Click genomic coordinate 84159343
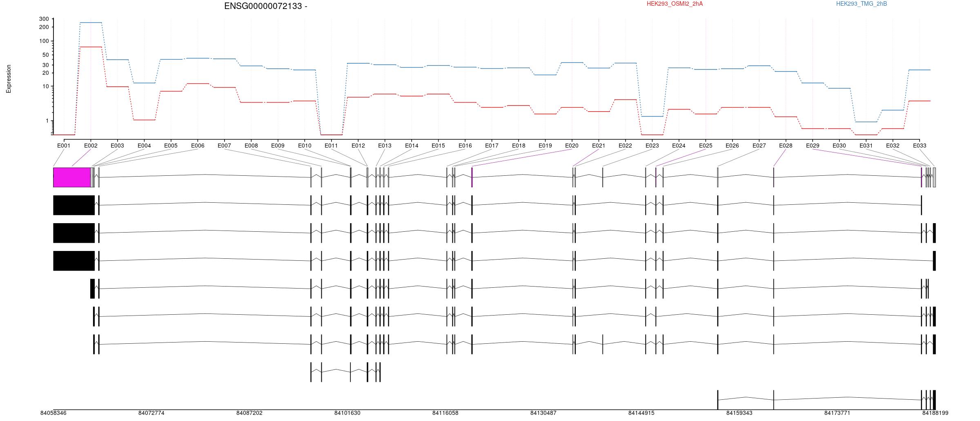The image size is (980, 421). 739,413
